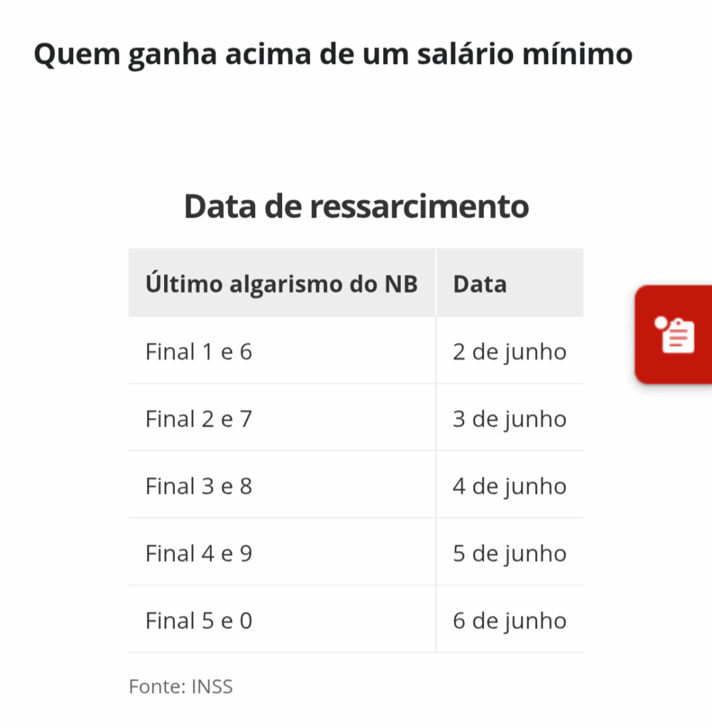The image size is (712, 728).
Task: Click the word 'ressarcimento' in the table title
Action: click(419, 206)
